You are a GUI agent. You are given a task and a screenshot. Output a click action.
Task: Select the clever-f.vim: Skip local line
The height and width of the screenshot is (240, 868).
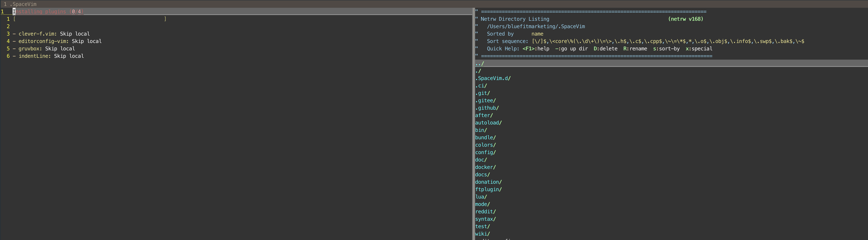coord(51,34)
